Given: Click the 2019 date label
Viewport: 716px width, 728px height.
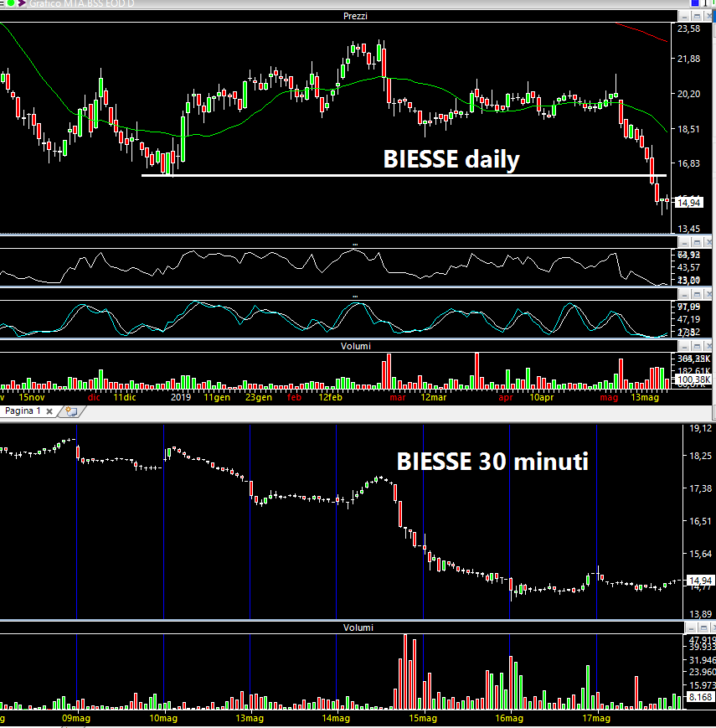Looking at the screenshot, I should 181,397.
